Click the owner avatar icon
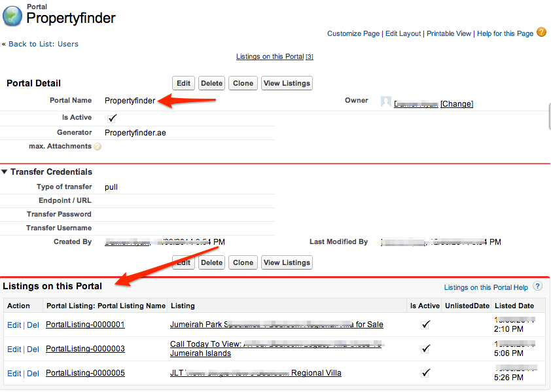 pyautogui.click(x=386, y=101)
